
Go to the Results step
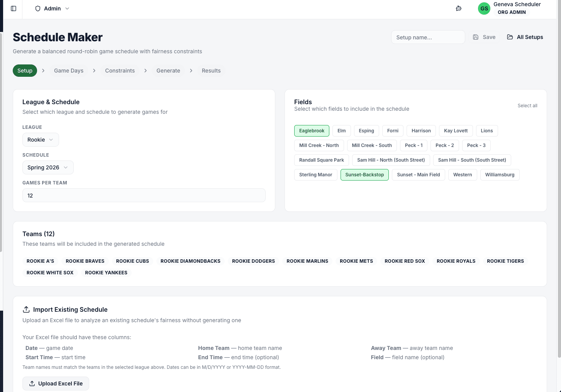(x=211, y=71)
